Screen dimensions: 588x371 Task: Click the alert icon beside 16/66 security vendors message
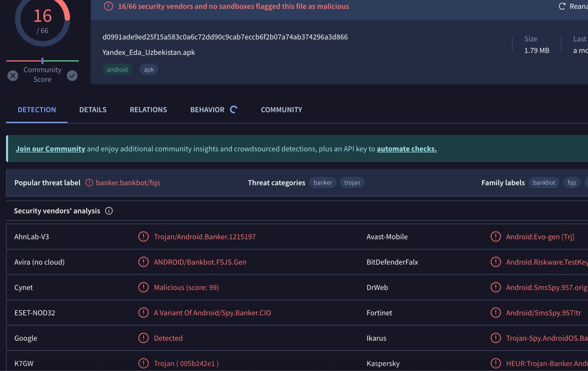click(x=108, y=6)
